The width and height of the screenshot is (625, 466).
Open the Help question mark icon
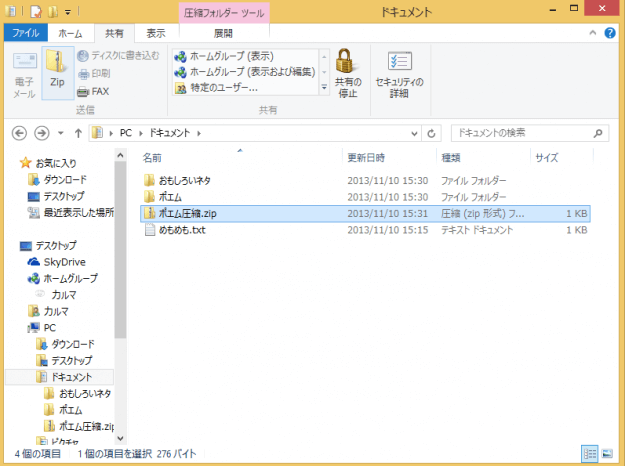tap(609, 33)
